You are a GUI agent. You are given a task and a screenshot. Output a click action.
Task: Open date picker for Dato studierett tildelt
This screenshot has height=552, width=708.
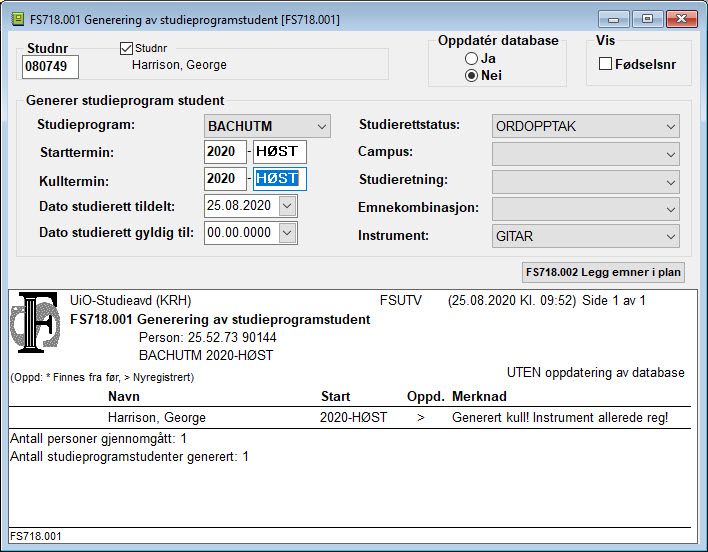coord(287,206)
